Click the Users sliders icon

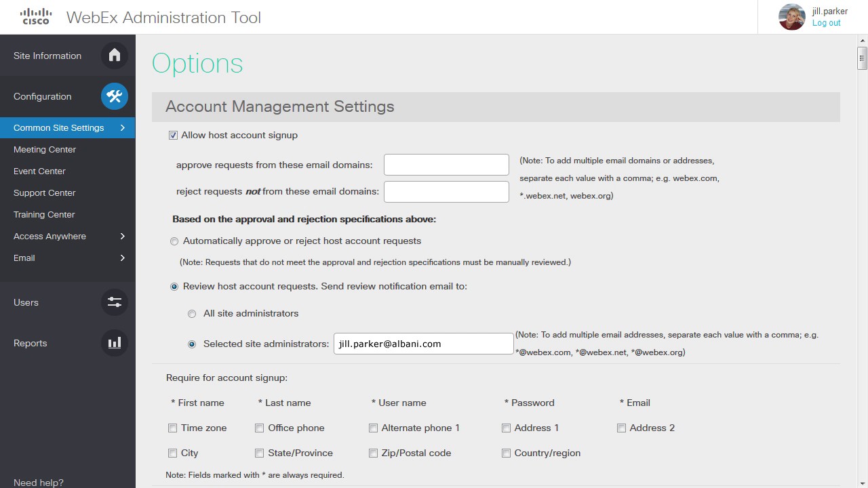tap(115, 302)
